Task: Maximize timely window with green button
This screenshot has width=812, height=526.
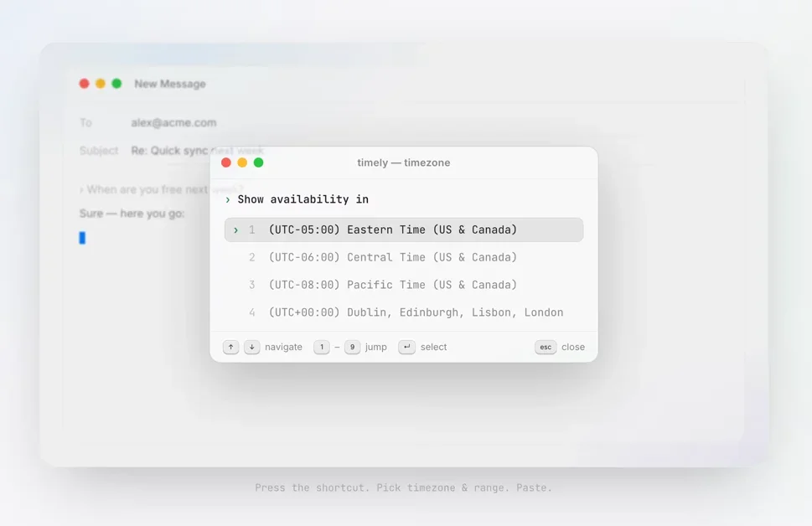Action: 258,162
